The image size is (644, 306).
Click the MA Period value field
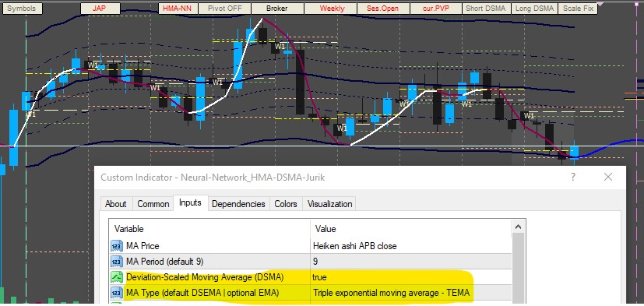pos(410,262)
